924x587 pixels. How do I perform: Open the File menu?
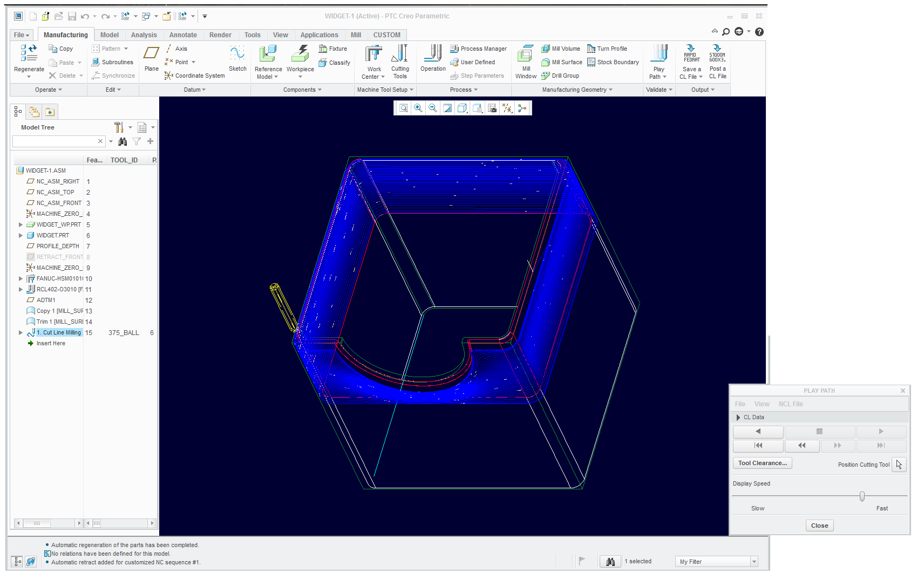click(21, 35)
